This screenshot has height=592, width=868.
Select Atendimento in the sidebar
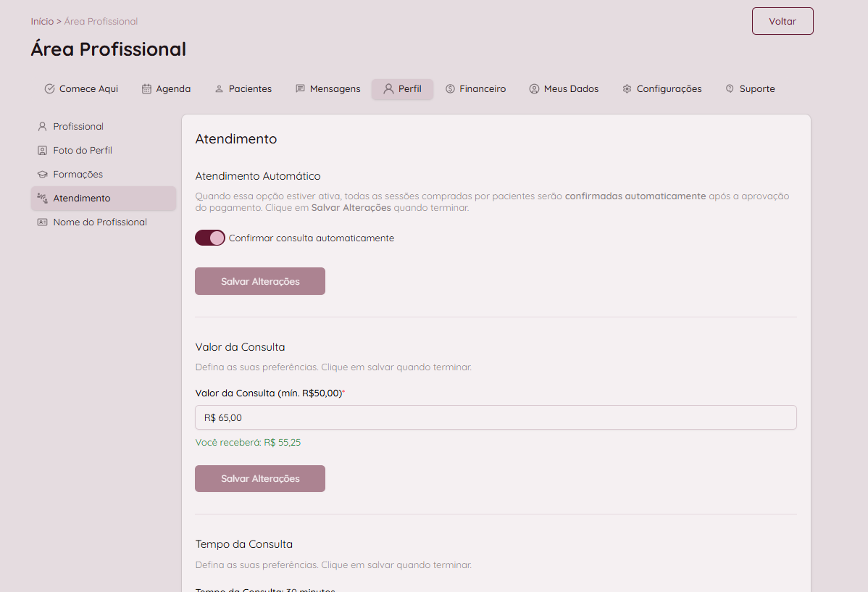pyautogui.click(x=82, y=199)
